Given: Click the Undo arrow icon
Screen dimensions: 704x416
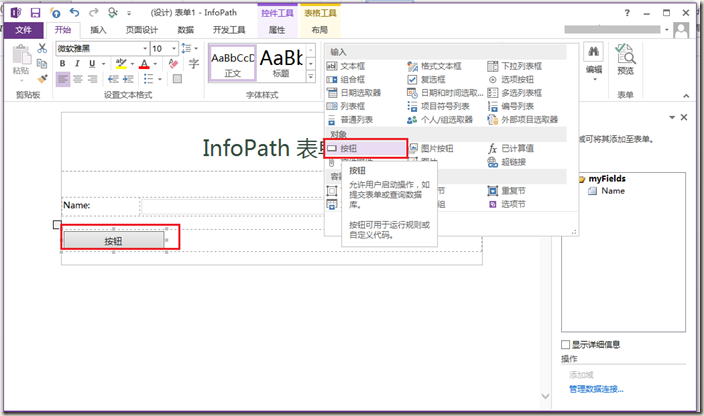Looking at the screenshot, I should pyautogui.click(x=75, y=13).
